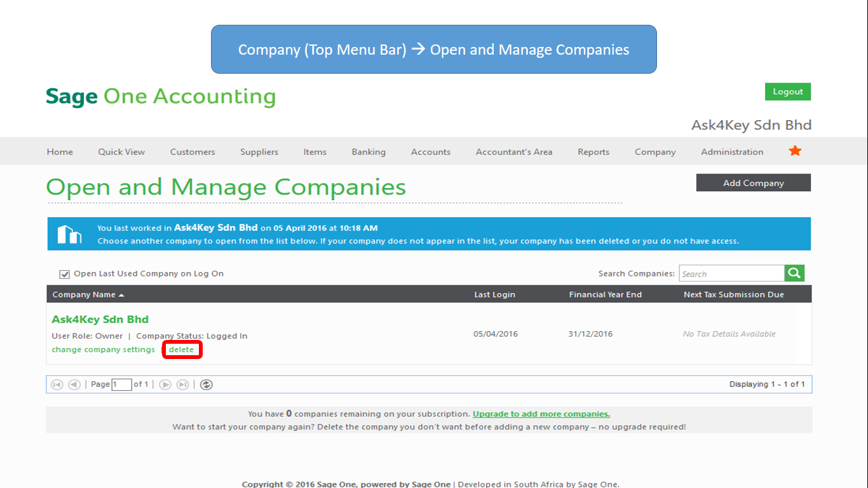Click the Logout button
The image size is (868, 488).
(788, 91)
